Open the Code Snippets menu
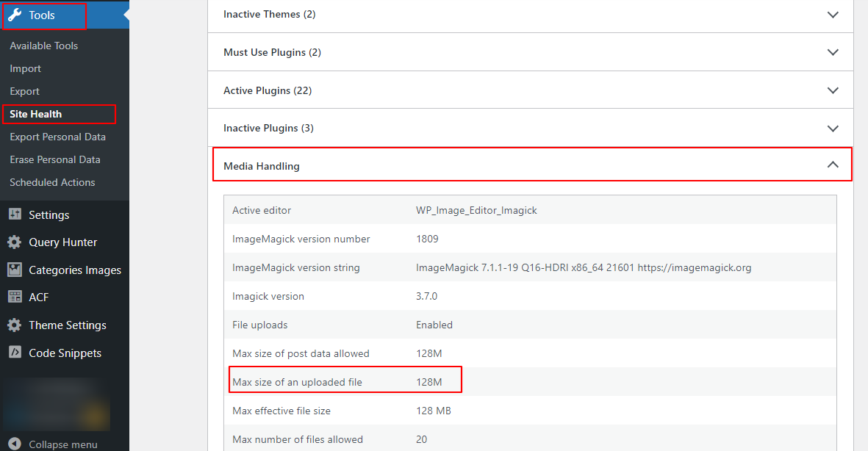Viewport: 868px width, 451px height. (x=64, y=353)
